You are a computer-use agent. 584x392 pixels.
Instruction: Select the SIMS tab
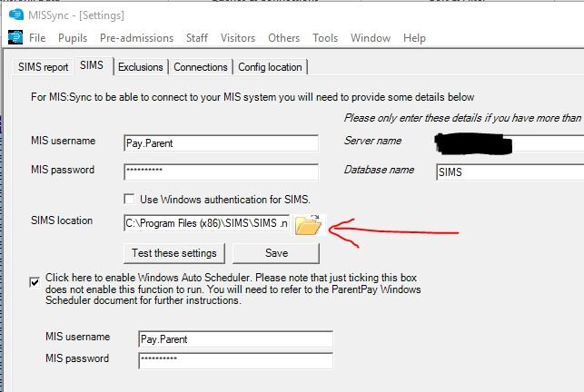coord(92,65)
